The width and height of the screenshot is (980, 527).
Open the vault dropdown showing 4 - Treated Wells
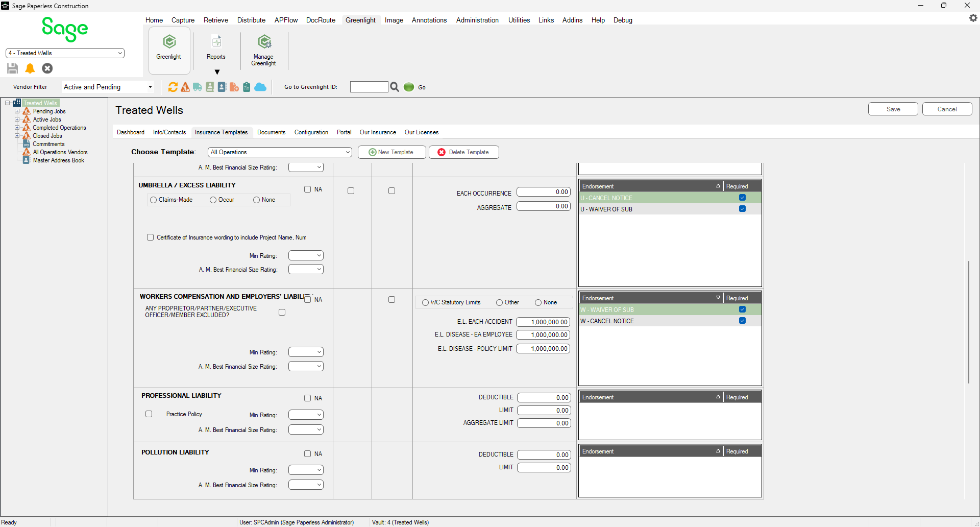65,53
